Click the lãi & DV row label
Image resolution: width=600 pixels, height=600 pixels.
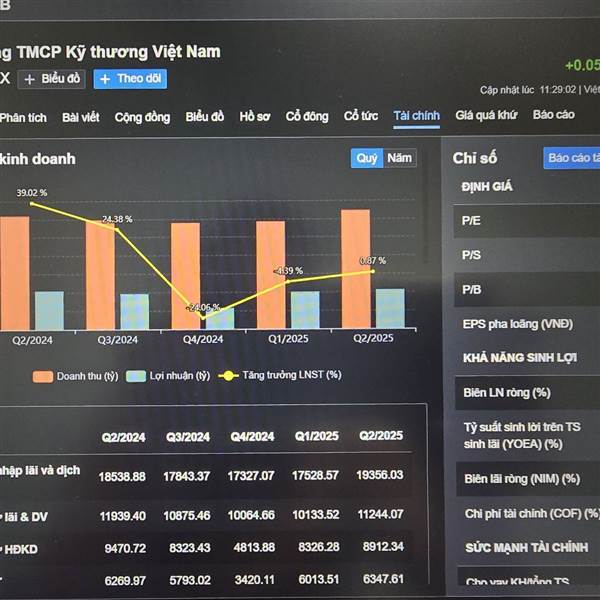[x=24, y=517]
